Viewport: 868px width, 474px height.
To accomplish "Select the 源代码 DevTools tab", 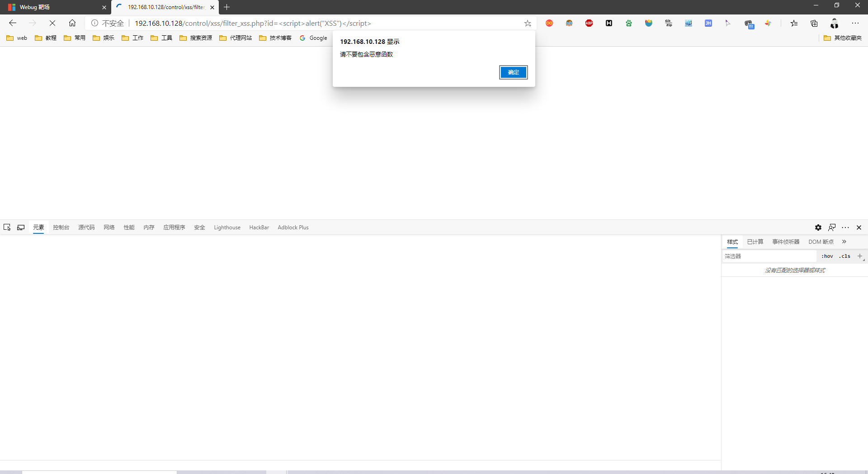I will (86, 228).
